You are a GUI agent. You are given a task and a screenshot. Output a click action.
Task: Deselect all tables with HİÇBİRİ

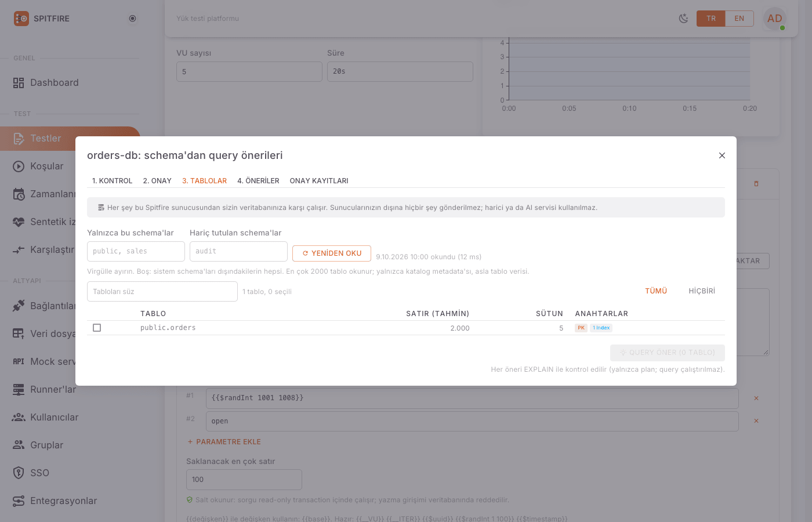point(702,291)
